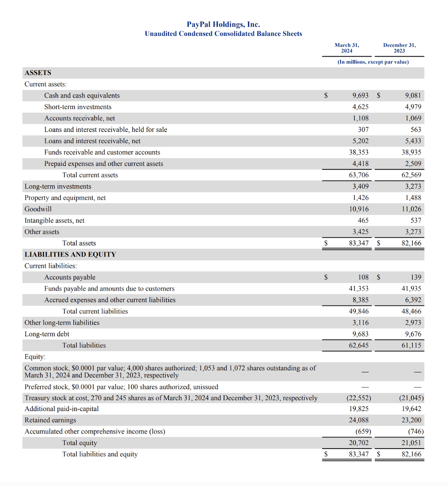Click the accounts payable value 108
The width and height of the screenshot is (448, 486).
tap(363, 277)
